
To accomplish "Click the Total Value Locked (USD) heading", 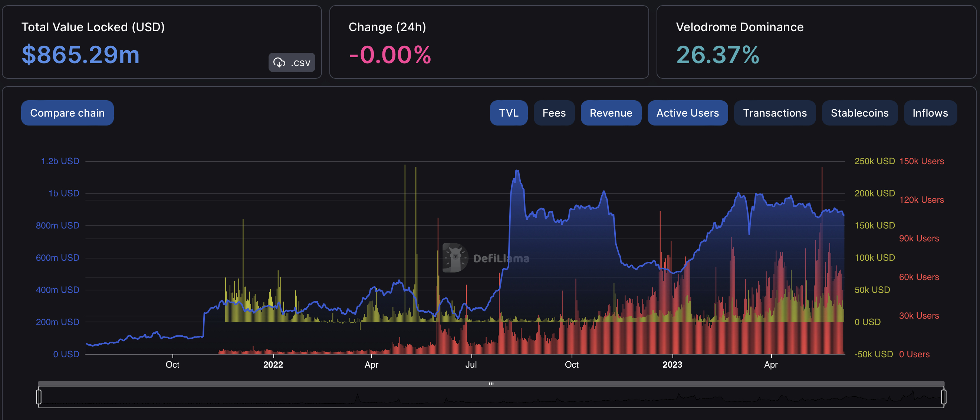I will 93,27.
